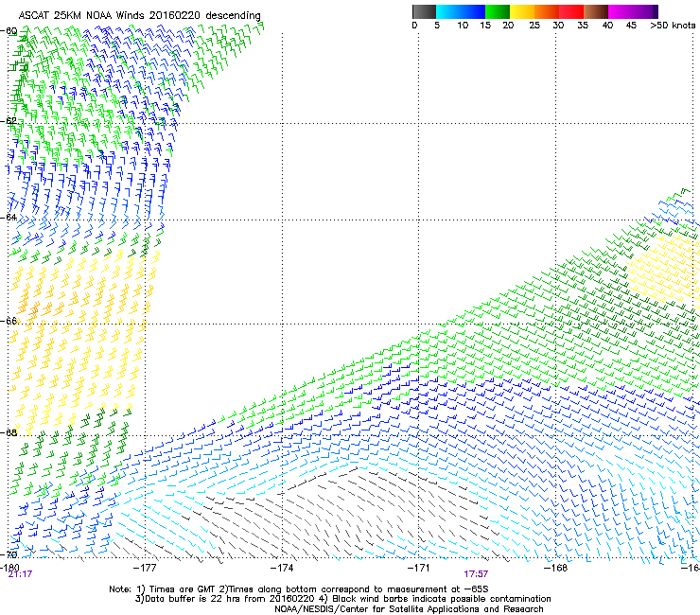Click the brown 35-40 knots color segment
The width and height of the screenshot is (700, 615).
click(x=596, y=11)
